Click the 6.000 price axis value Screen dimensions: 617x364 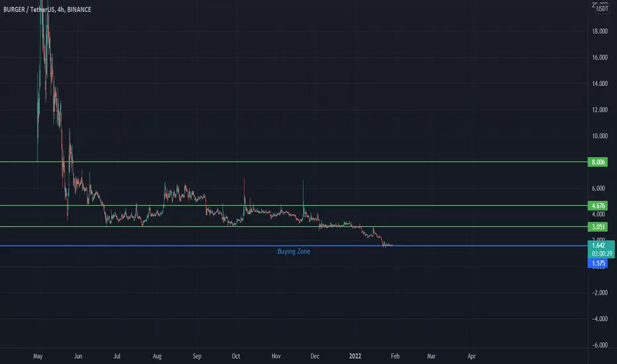598,189
